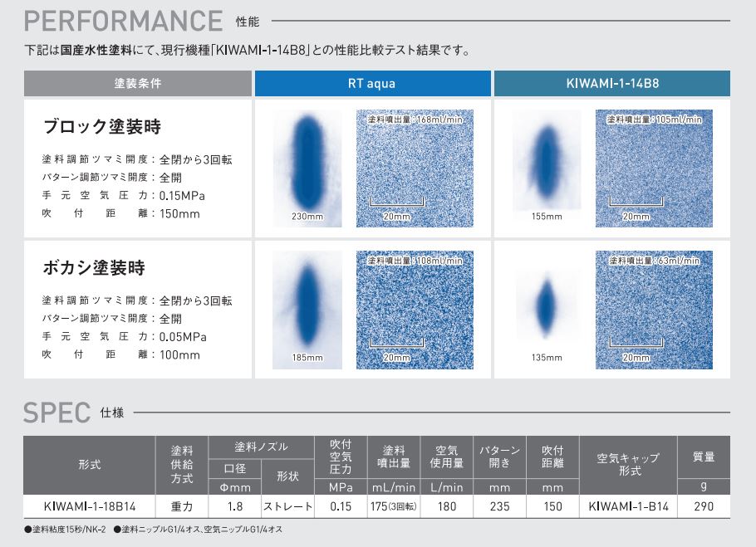Click the 吹付空気圧力 column header
The height and width of the screenshot is (547, 756).
click(x=341, y=457)
